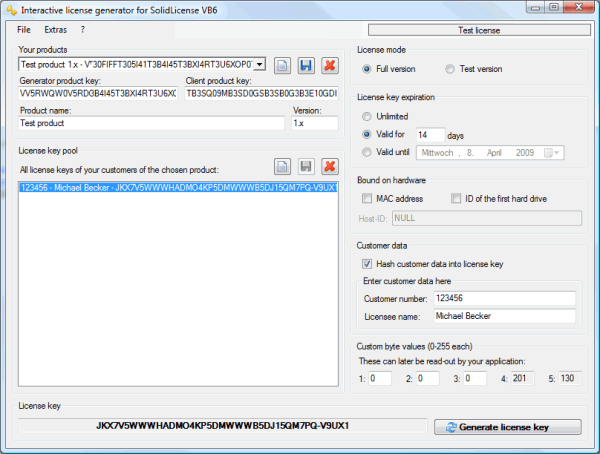Open the ? help menu
Image resolution: width=600 pixels, height=454 pixels.
point(83,29)
